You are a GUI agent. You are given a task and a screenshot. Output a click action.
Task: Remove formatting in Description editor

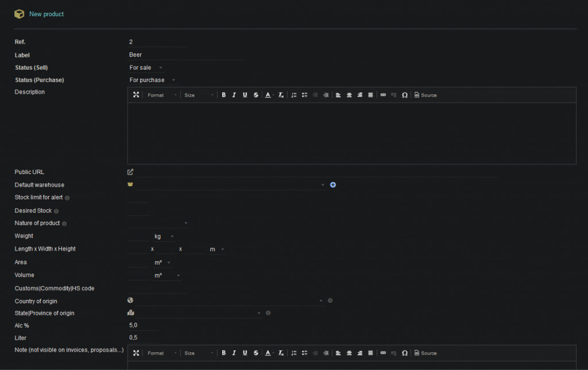281,95
